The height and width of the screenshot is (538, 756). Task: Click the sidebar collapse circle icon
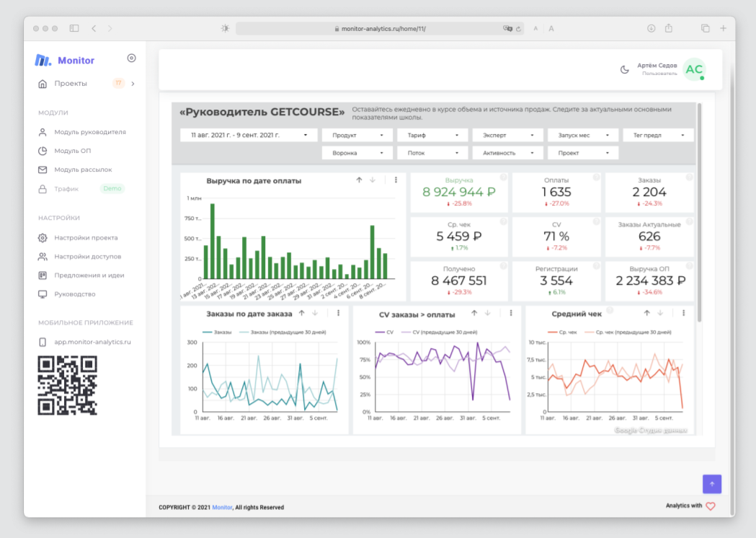click(131, 58)
